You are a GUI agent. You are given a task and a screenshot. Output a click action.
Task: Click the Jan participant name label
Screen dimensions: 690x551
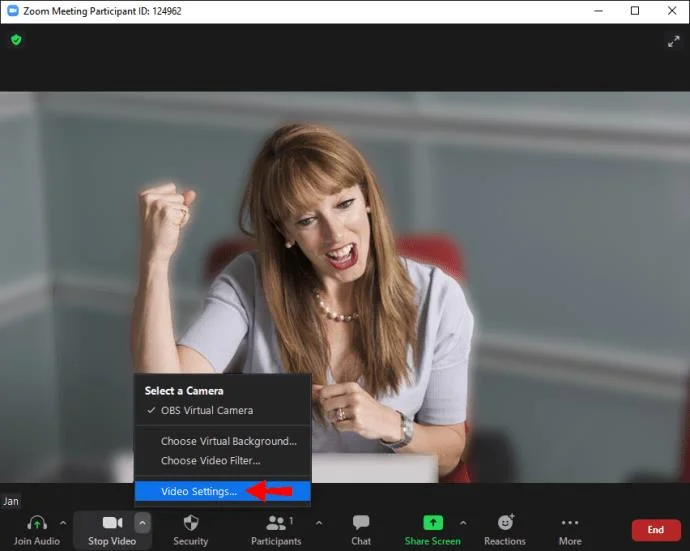pyautogui.click(x=11, y=501)
